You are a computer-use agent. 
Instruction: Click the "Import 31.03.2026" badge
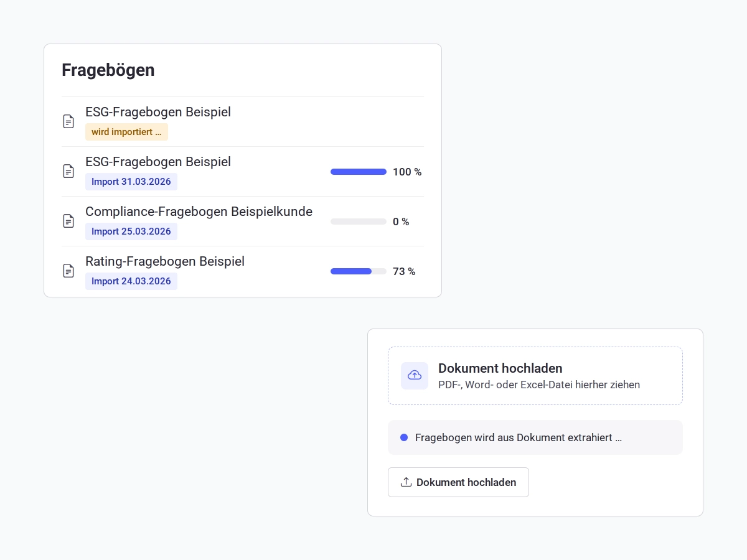coord(131,182)
